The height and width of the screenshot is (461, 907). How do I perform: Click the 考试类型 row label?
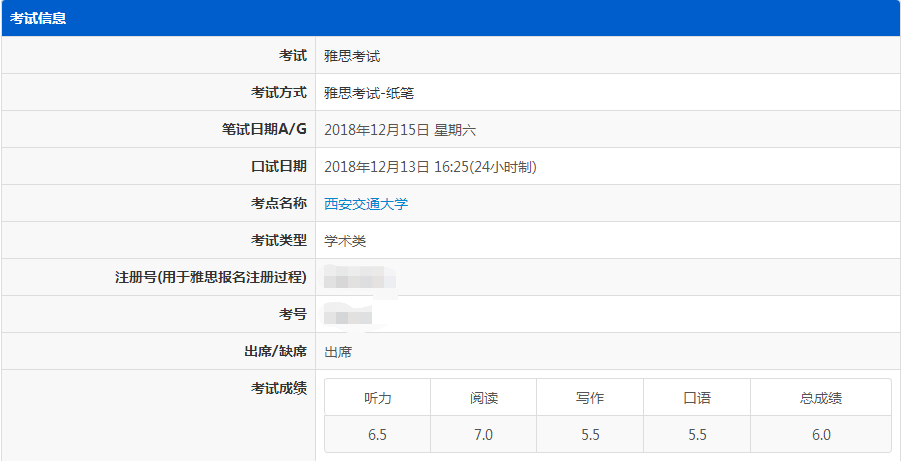pos(279,241)
